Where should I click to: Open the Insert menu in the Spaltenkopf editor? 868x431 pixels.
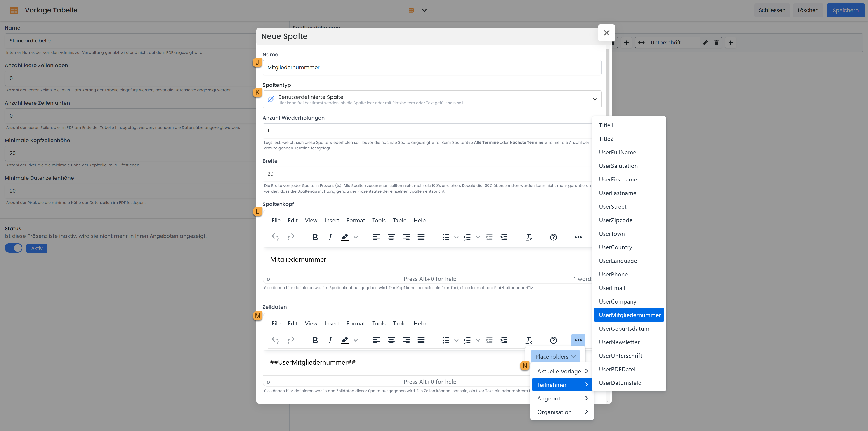(332, 220)
